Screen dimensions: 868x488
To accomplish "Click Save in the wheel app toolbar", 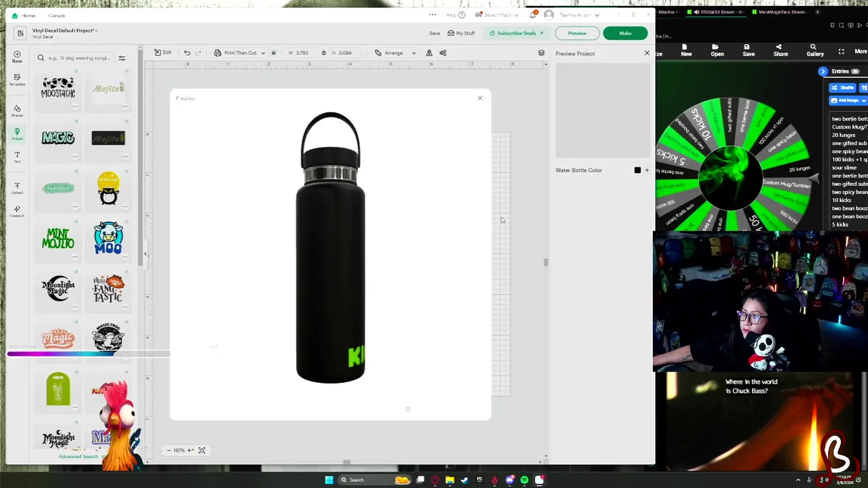I will click(749, 50).
